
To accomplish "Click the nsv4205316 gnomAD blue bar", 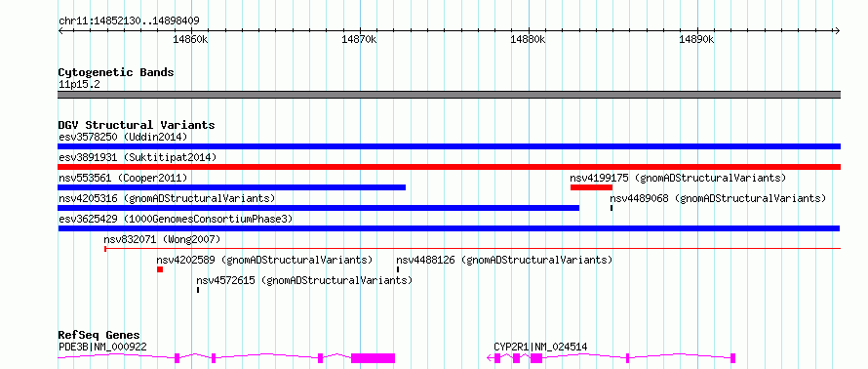I will point(318,208).
